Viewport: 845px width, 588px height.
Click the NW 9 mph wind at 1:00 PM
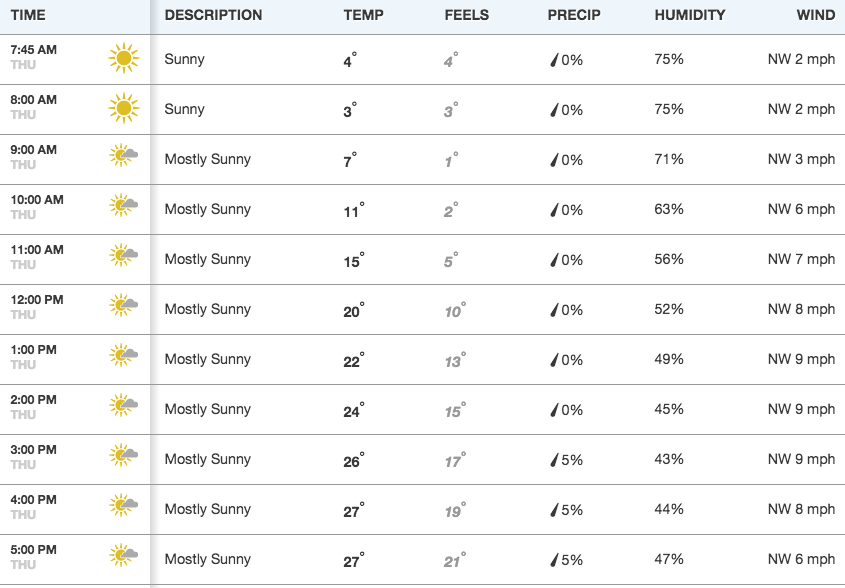(801, 359)
